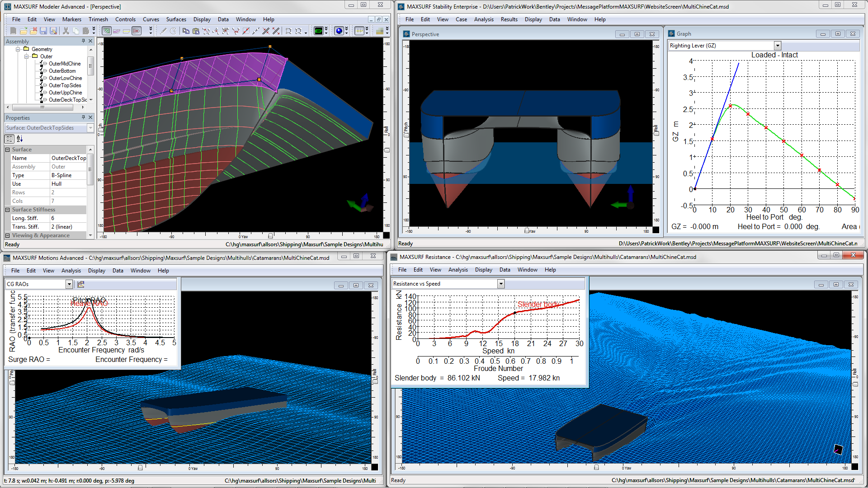Open Analysis menu in Motions window
The image size is (868, 488).
(71, 271)
